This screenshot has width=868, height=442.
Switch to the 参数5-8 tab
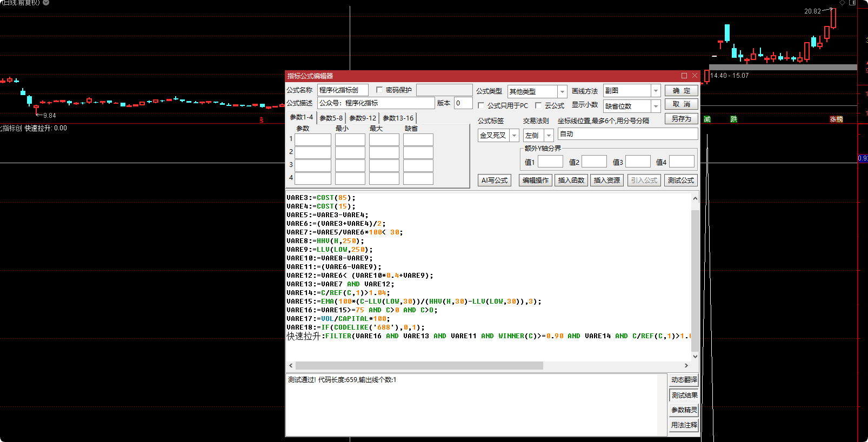pos(331,118)
